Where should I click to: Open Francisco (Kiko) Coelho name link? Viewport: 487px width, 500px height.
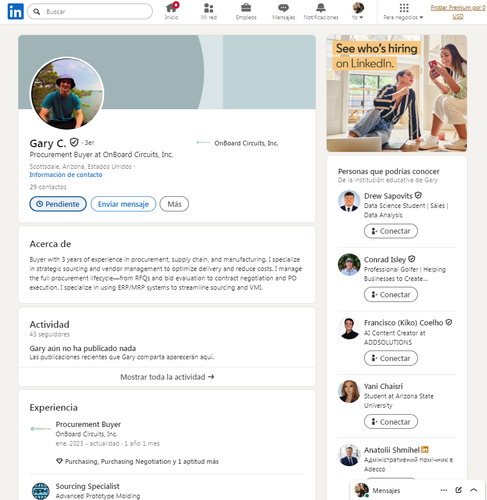click(x=403, y=323)
